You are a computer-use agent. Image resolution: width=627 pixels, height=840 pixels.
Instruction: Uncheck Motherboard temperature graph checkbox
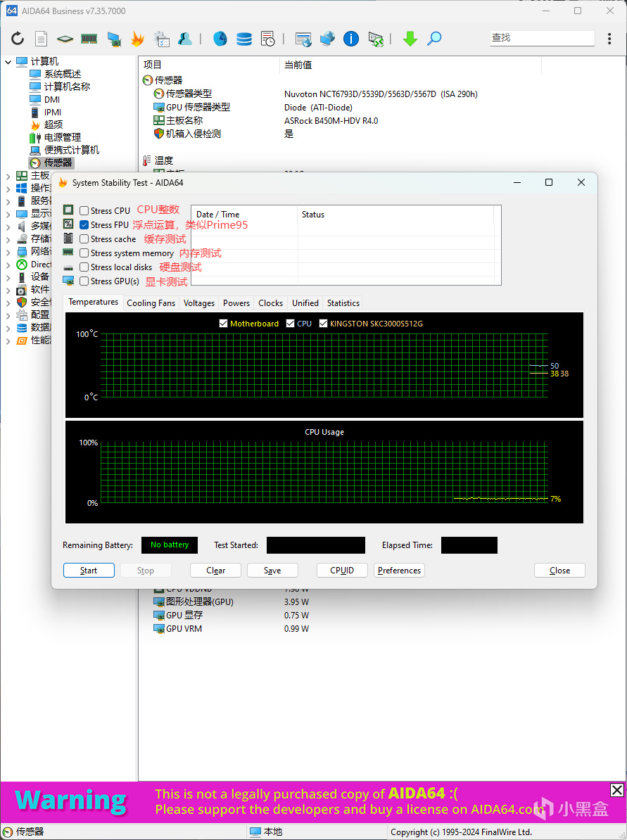pos(224,324)
